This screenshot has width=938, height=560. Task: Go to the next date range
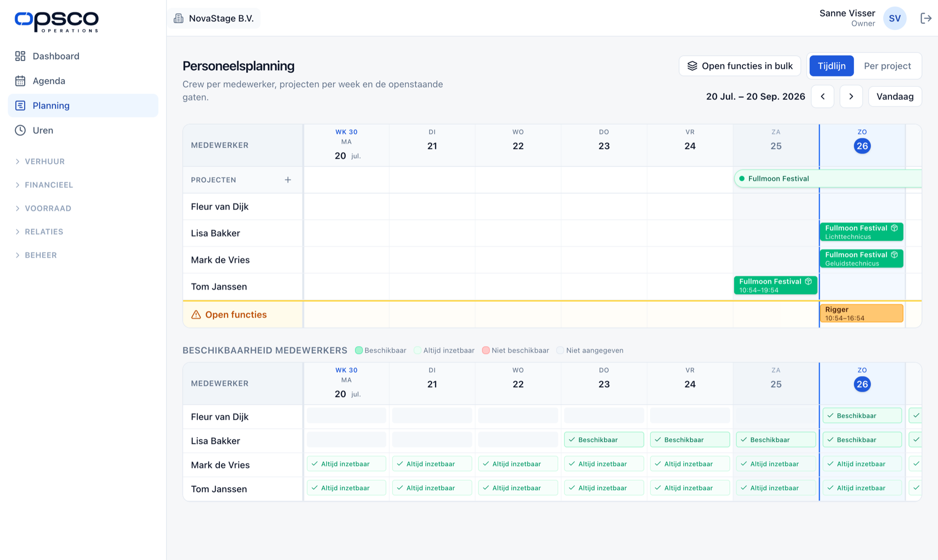pos(851,97)
